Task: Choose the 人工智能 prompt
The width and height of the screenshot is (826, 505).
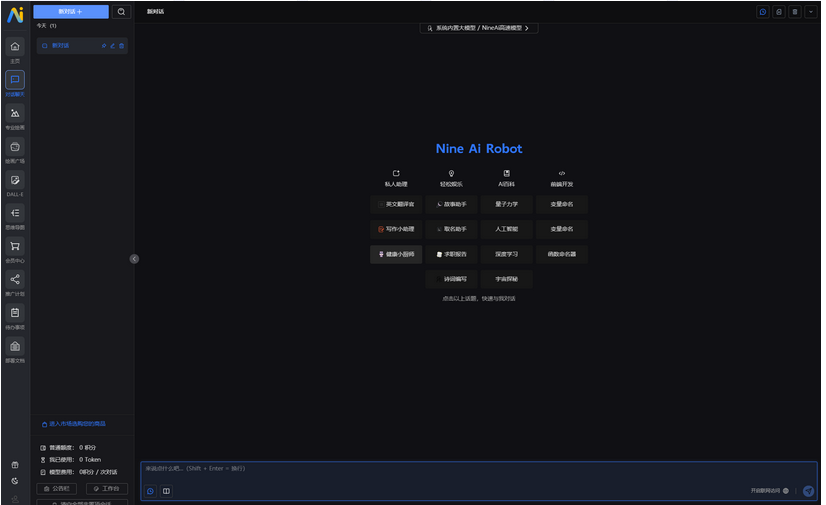Action: (506, 229)
